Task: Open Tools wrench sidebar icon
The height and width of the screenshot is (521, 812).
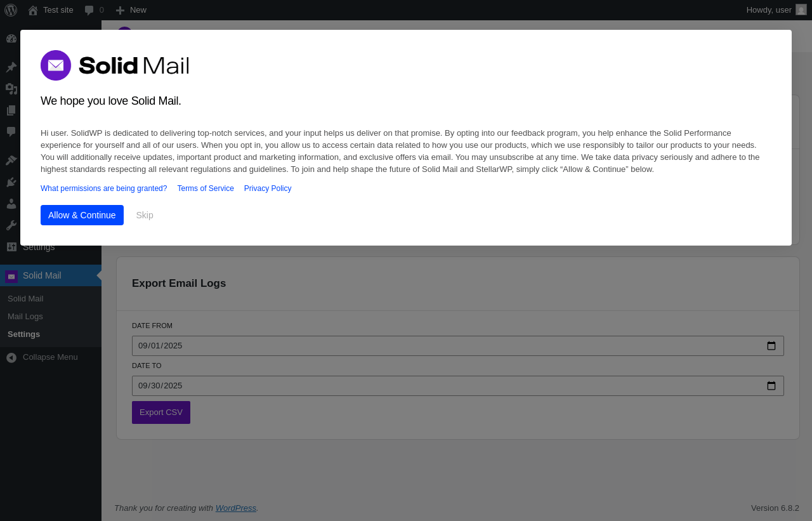Action: click(x=11, y=225)
